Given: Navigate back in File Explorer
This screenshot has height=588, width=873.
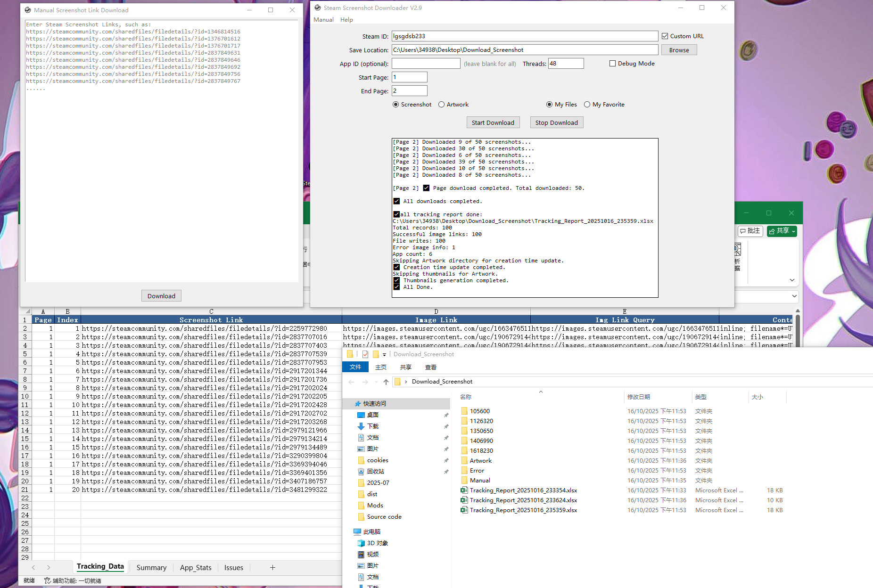Looking at the screenshot, I should pyautogui.click(x=351, y=382).
